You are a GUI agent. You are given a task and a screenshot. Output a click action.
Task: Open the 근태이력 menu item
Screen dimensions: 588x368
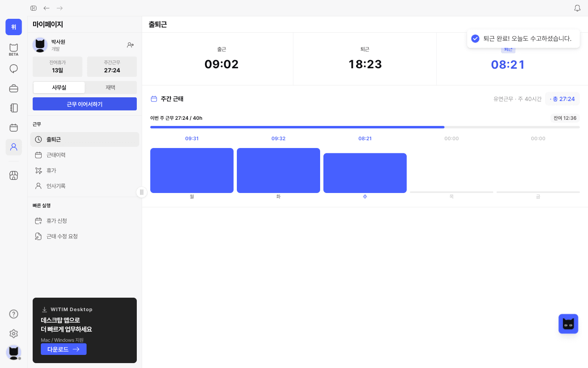coord(85,155)
